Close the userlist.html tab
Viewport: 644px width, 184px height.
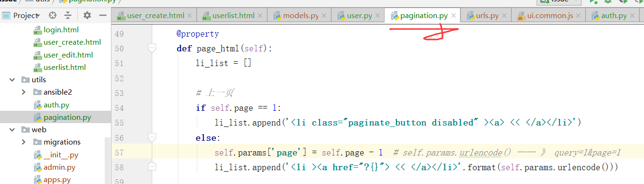(260, 16)
